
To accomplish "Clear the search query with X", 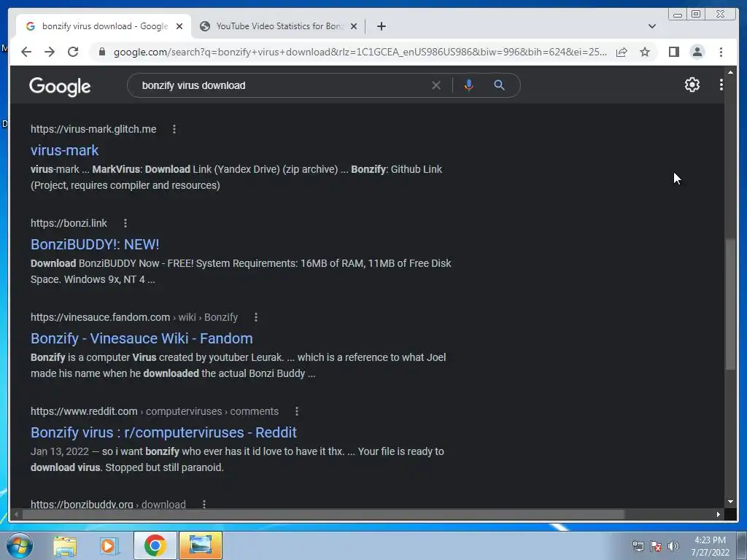I will tap(436, 85).
